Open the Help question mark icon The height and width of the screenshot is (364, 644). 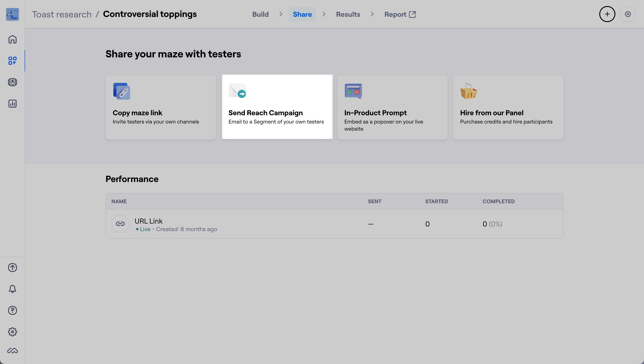tap(12, 310)
